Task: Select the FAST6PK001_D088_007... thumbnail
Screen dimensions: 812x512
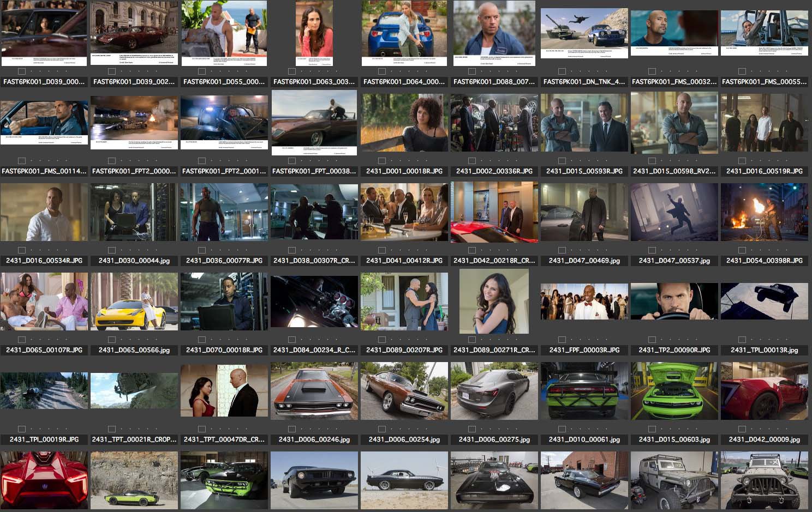Action: pyautogui.click(x=494, y=33)
